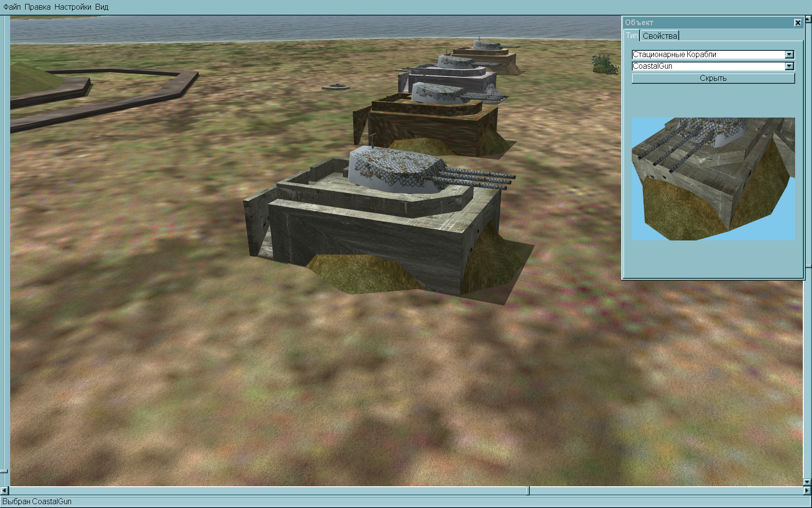Click the vertical scrollbar down arrow
The height and width of the screenshot is (508, 812).
pos(807,482)
